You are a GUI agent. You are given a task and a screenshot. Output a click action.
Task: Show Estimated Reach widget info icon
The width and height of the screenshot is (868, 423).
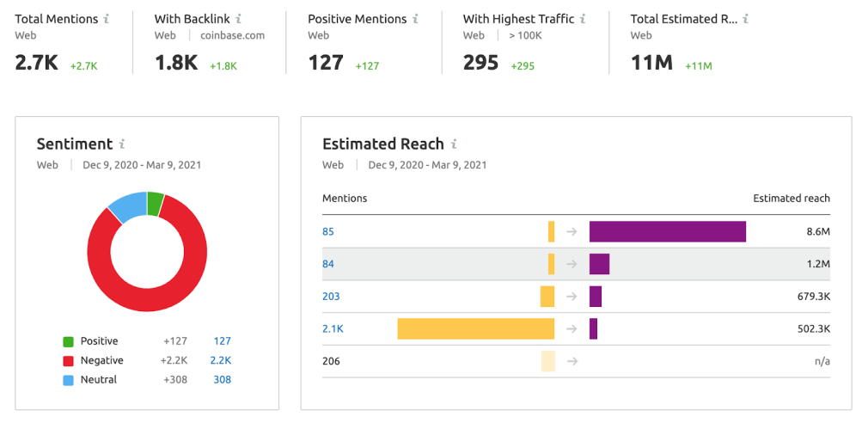[454, 144]
